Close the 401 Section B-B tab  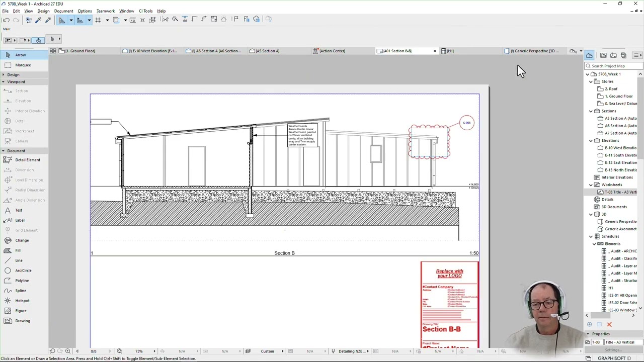pyautogui.click(x=435, y=51)
